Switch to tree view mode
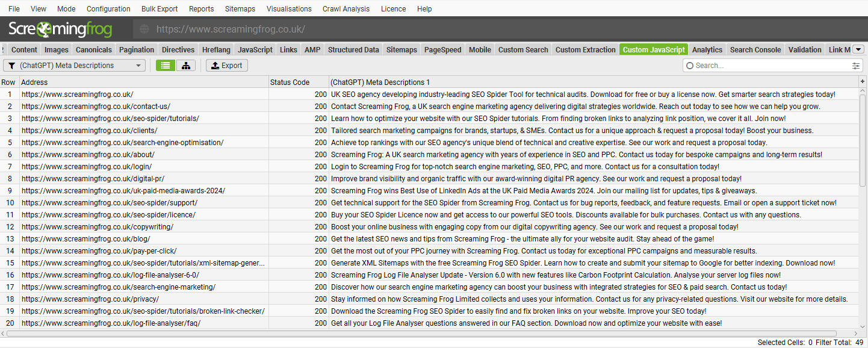Viewport: 868px width, 348px height. (x=186, y=66)
